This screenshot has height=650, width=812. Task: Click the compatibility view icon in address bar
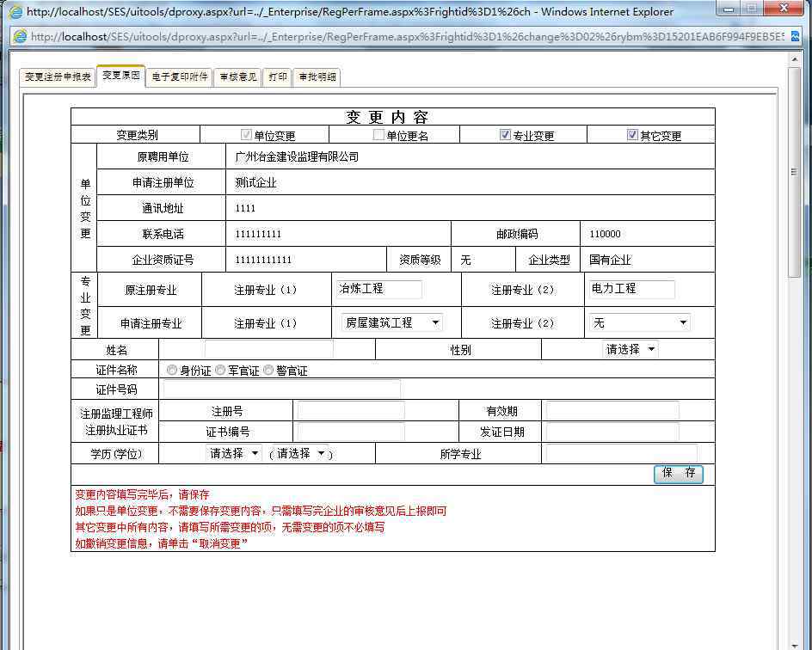tap(795, 36)
